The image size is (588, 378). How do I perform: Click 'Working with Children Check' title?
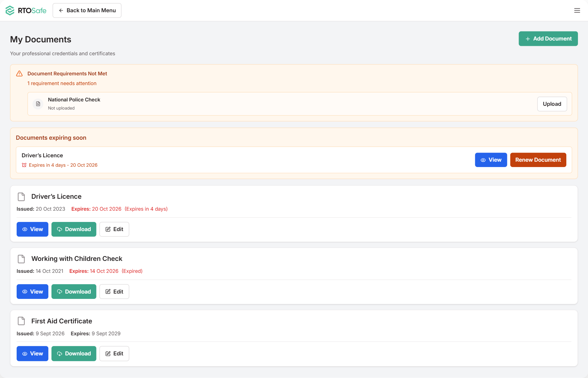click(x=77, y=259)
